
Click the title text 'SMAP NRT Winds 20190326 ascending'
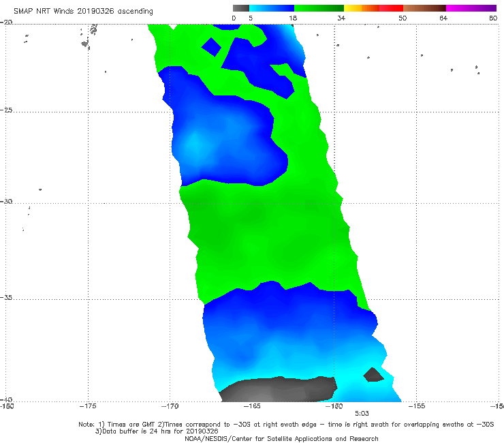pos(83,11)
